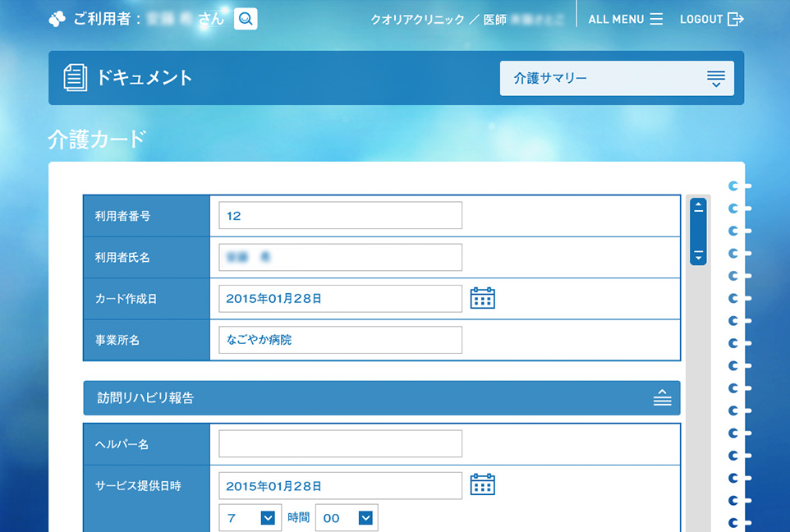Image resolution: width=790 pixels, height=532 pixels.
Task: Click the user search magnifier icon
Action: point(246,19)
